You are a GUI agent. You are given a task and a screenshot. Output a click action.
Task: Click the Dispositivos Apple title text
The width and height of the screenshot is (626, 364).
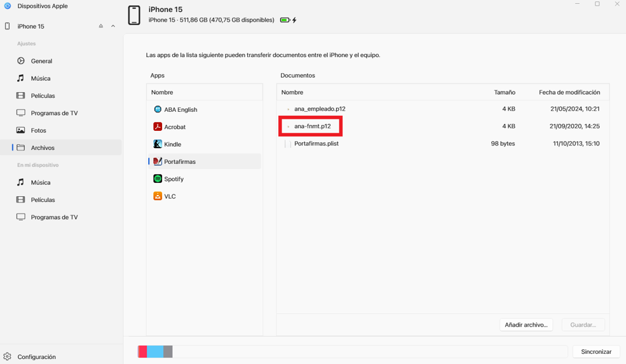point(43,6)
